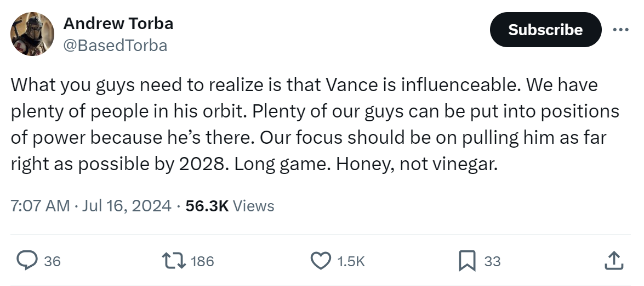Click the 7:07 AM timestamp
This screenshot has width=644, height=286.
point(40,206)
